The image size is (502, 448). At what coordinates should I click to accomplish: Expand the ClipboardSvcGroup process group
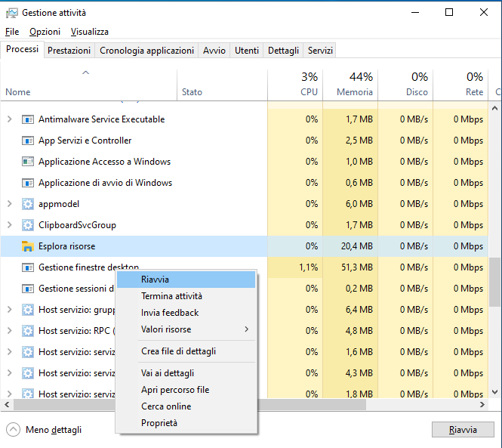point(10,225)
